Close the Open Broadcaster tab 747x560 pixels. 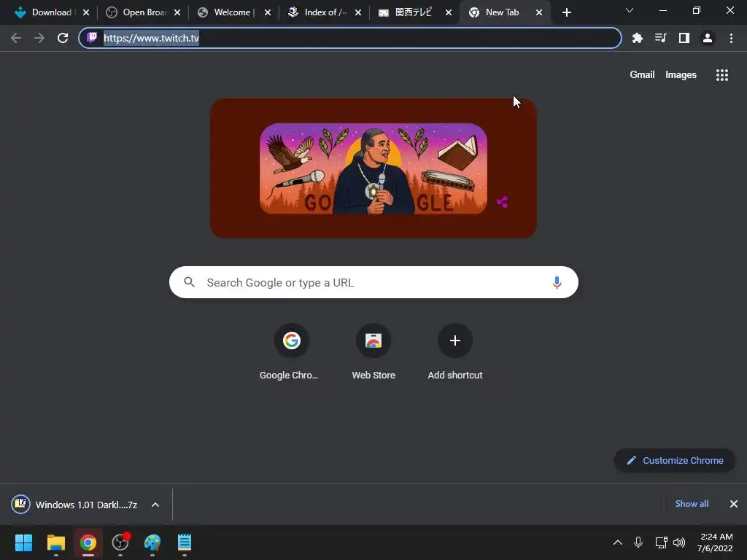click(x=177, y=12)
